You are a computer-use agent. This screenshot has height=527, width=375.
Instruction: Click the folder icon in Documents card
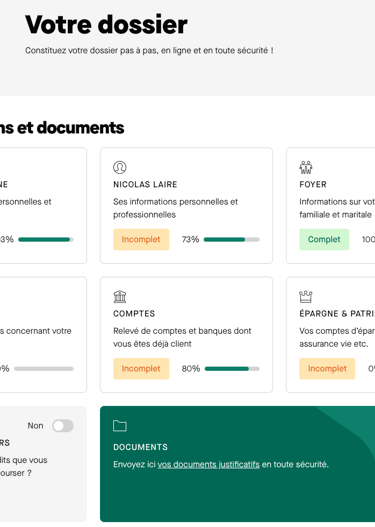[120, 425]
